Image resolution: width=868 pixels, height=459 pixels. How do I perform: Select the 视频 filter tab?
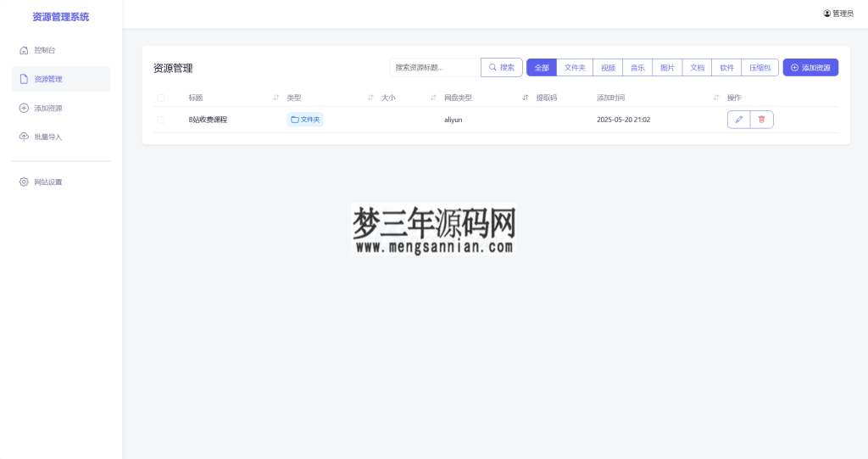click(608, 67)
